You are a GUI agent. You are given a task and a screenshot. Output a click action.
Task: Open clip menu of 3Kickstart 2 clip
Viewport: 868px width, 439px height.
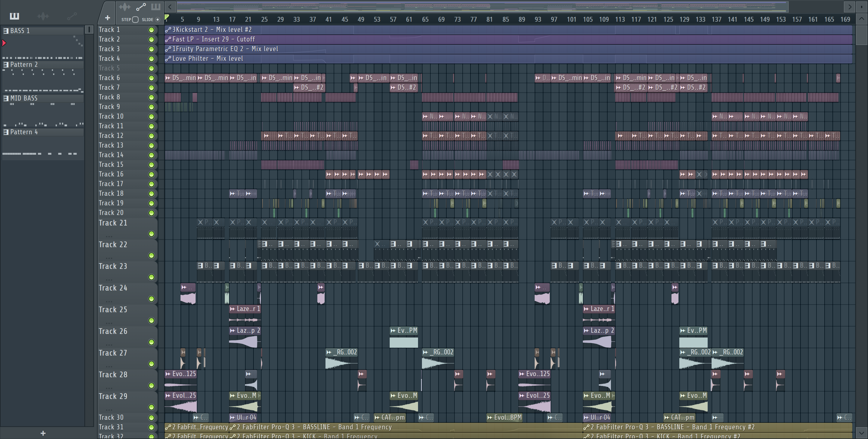pos(168,30)
